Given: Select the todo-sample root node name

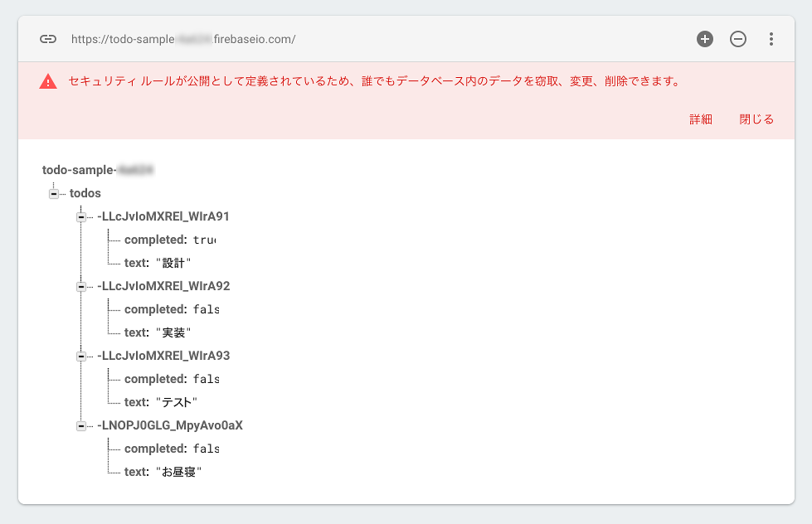Looking at the screenshot, I should (98, 170).
